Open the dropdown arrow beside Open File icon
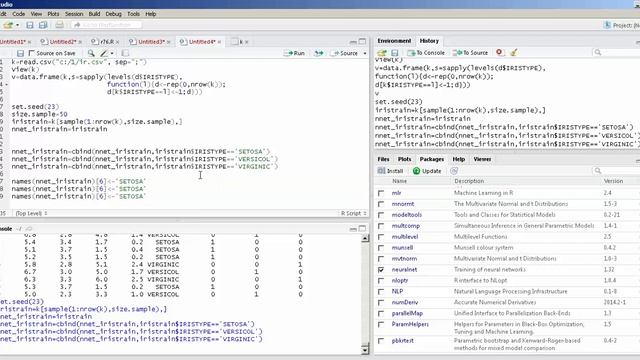The width and height of the screenshot is (640, 360). point(18,25)
